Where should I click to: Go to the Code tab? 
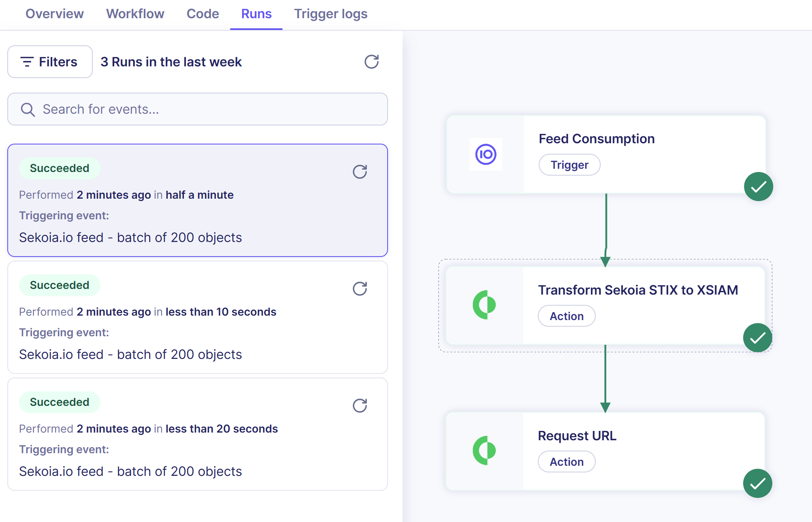coord(202,14)
